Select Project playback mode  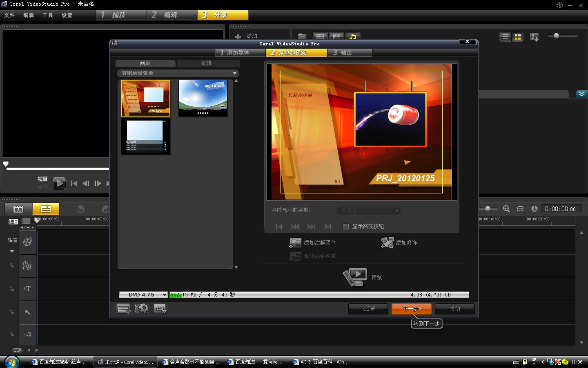point(42,179)
